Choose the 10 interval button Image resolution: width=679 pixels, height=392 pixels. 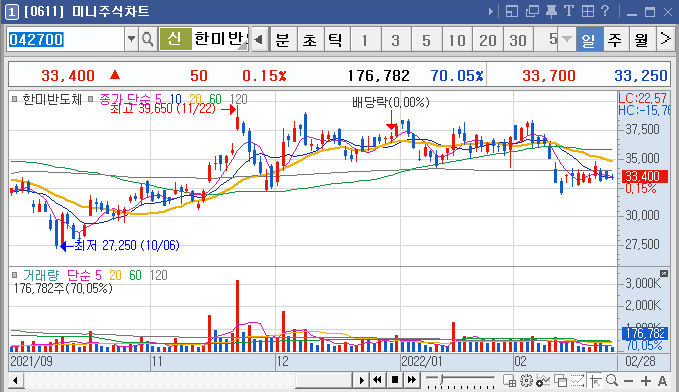457,40
